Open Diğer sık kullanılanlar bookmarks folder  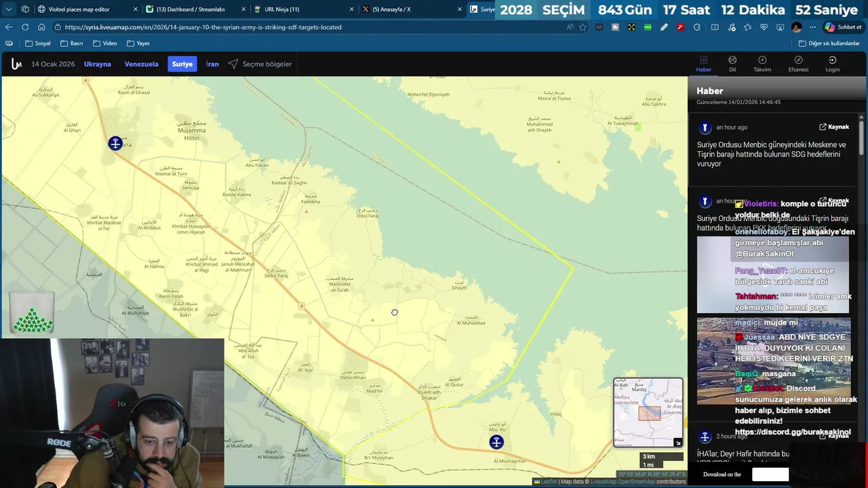829,43
